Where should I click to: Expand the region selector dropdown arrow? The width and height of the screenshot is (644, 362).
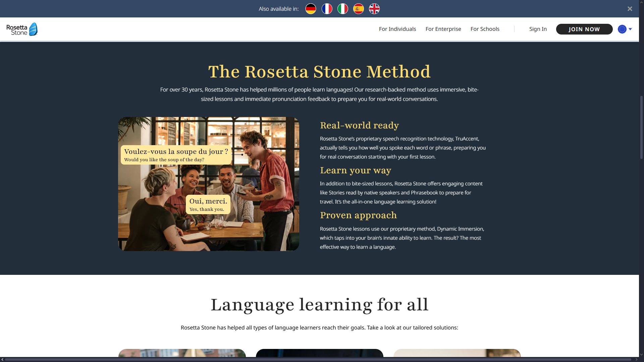tap(630, 29)
